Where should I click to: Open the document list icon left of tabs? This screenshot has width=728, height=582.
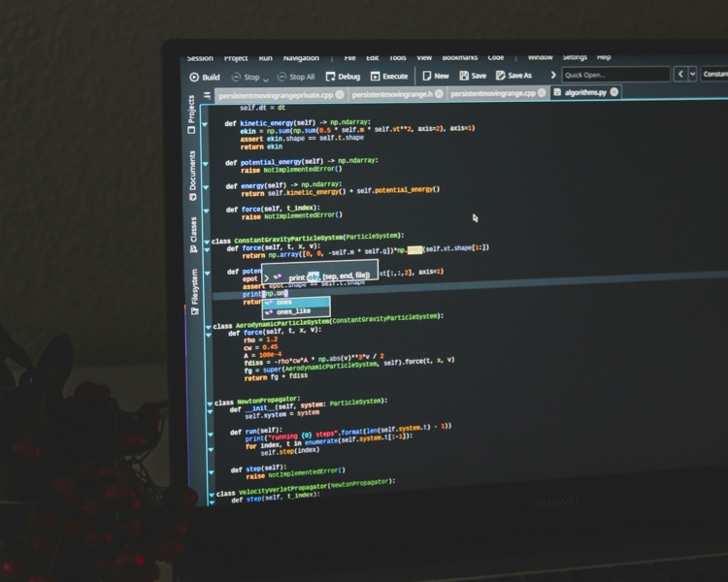pyautogui.click(x=207, y=96)
